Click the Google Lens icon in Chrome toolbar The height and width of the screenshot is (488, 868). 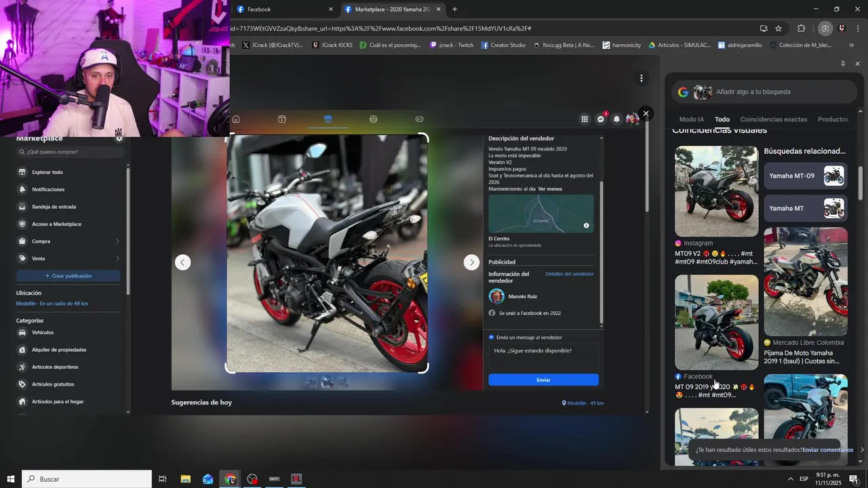[825, 28]
